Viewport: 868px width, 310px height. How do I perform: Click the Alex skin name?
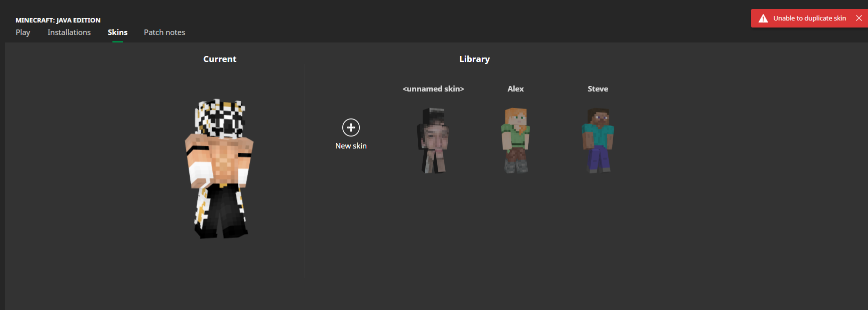click(x=516, y=89)
